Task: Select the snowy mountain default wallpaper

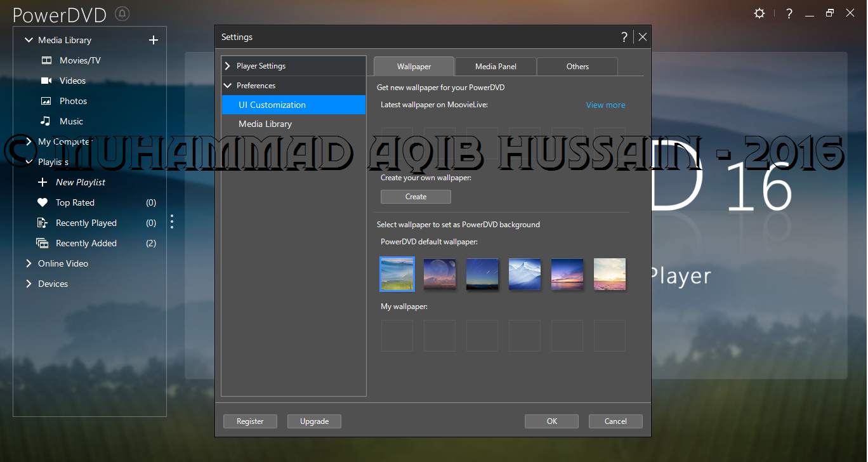Action: [x=525, y=274]
